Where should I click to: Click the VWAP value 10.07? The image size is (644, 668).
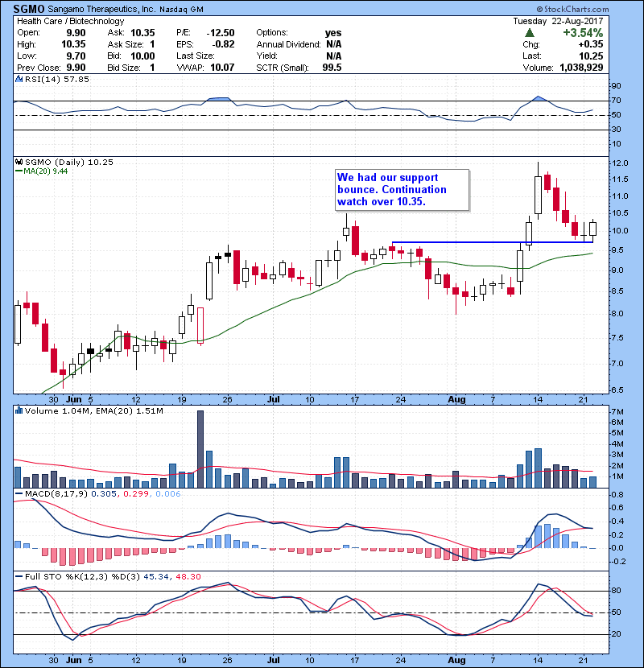coord(222,68)
